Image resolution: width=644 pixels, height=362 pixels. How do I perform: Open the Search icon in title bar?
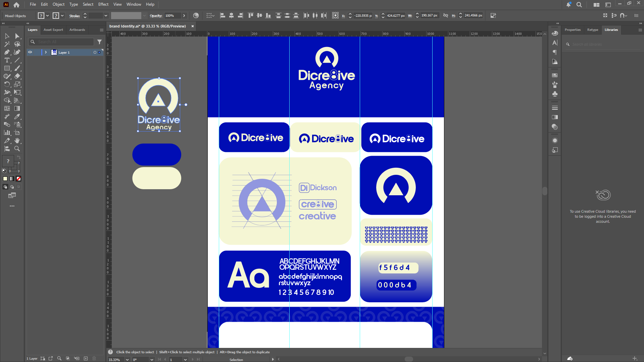[579, 4]
